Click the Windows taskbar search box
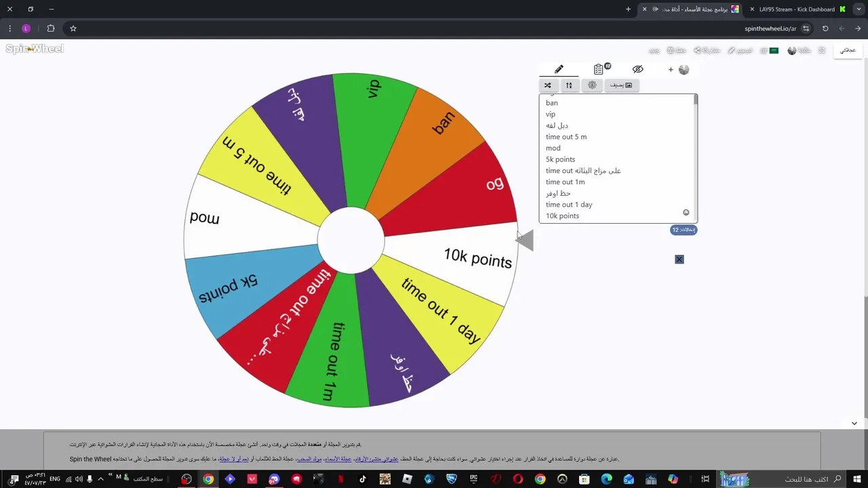Viewport: 868px width, 488px height. (781, 479)
